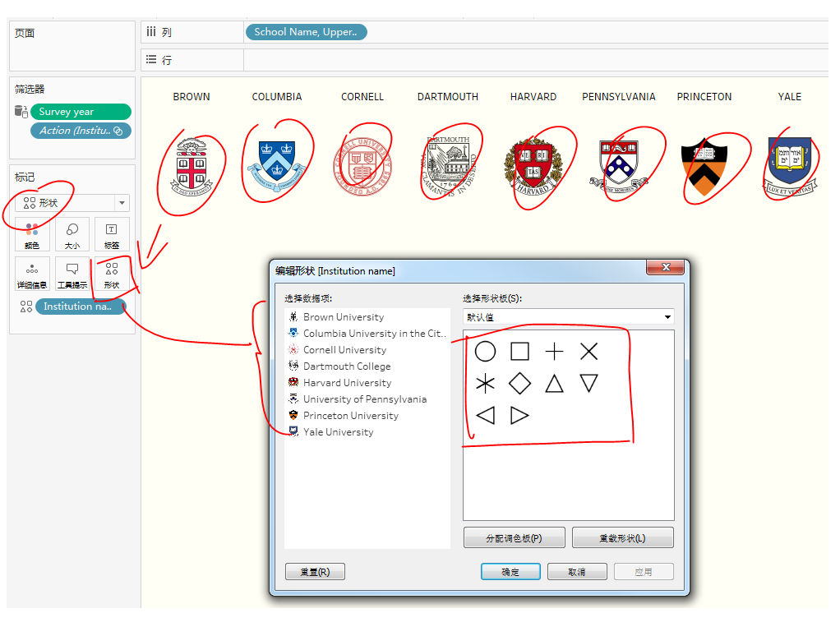840x636 pixels.
Task: Click the Action (Institu.. filter pill
Action: (x=81, y=131)
